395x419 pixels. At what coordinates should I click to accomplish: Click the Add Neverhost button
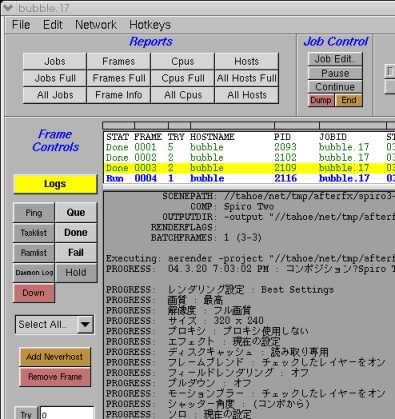coord(55,357)
